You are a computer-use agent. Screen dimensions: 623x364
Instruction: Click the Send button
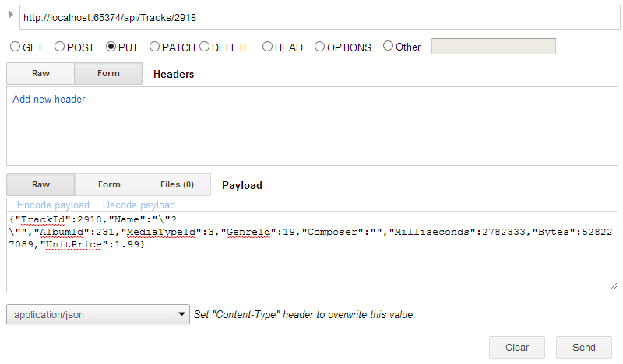click(x=583, y=348)
